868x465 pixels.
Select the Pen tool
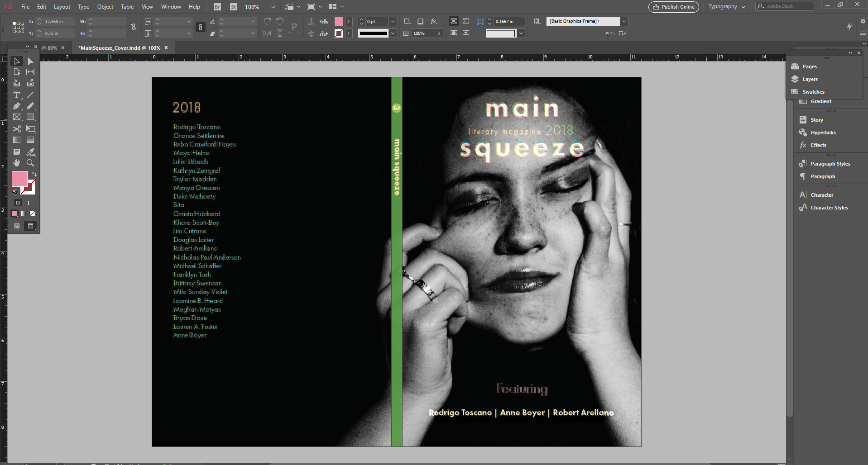point(17,106)
